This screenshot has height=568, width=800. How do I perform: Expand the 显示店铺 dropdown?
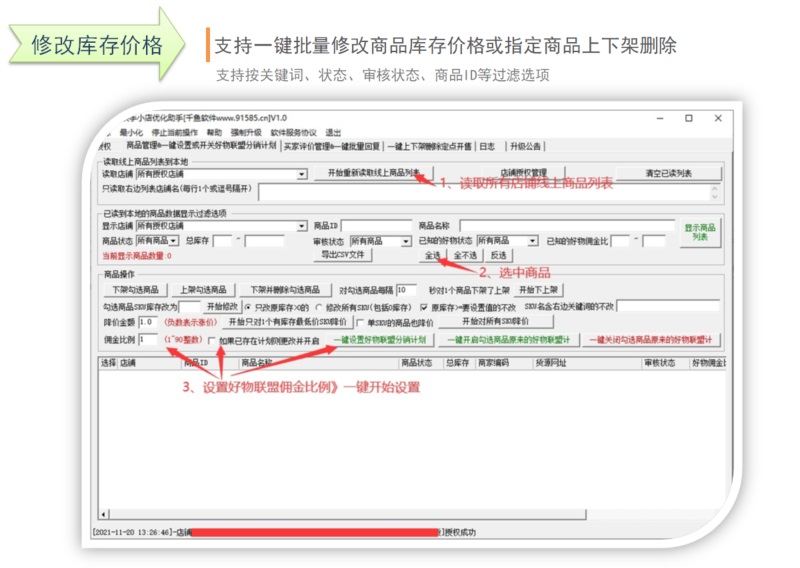point(302,226)
